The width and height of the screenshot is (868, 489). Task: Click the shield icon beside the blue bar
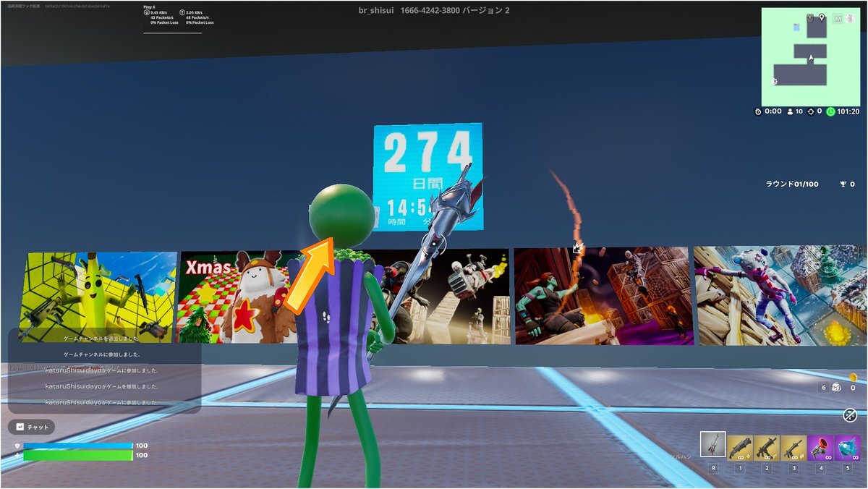[x=17, y=446]
